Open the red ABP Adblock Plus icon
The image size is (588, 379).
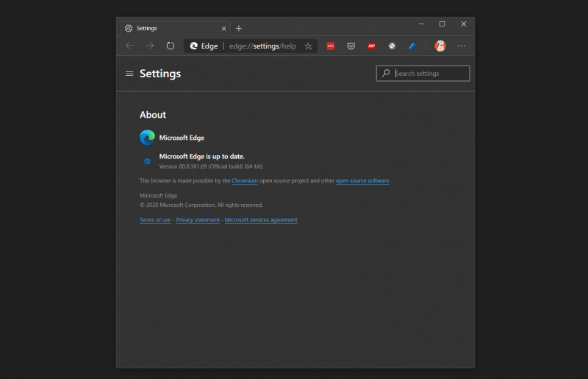point(372,46)
